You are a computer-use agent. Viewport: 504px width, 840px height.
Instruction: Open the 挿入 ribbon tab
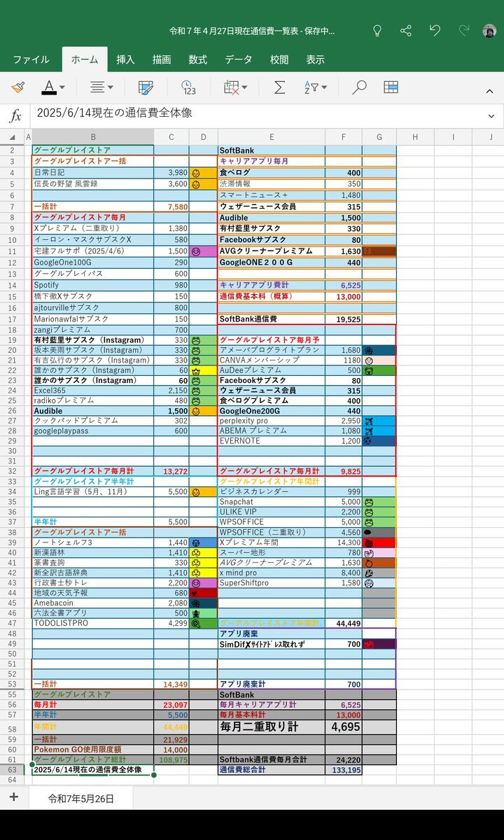126,59
